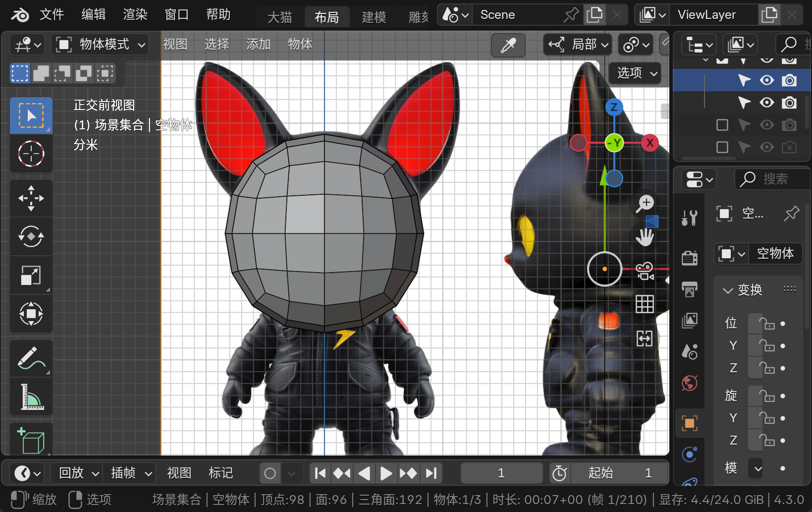Open the outliner display mode dropdown
Image resolution: width=812 pixels, height=512 pixels.
click(740, 45)
